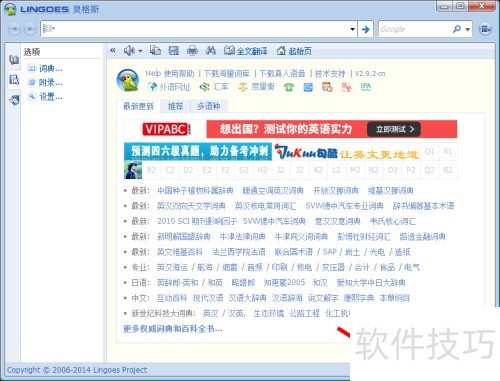Open 更多权威词典和百科全书... link
The height and width of the screenshot is (381, 500).
[x=173, y=329]
